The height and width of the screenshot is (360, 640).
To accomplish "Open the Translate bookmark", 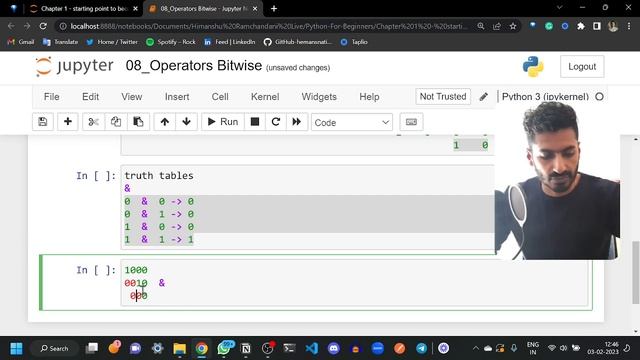I will (60, 42).
